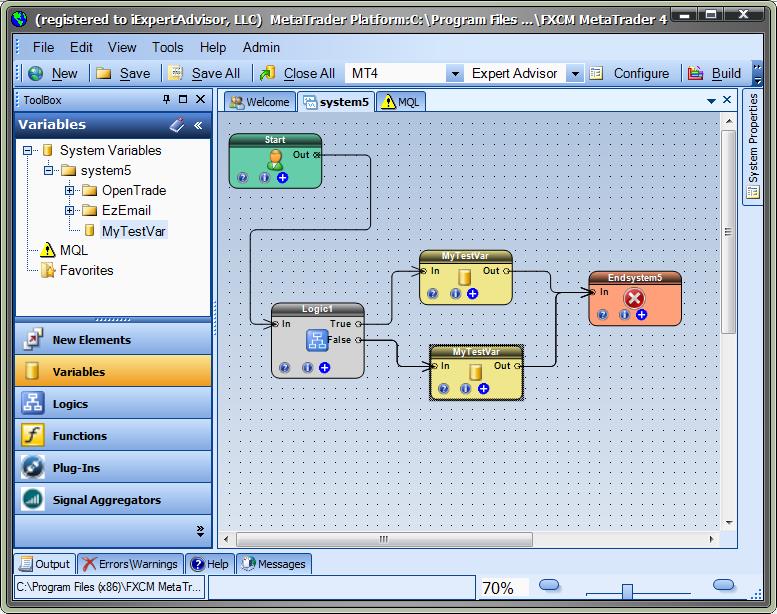Open the View menu
Screen dimensions: 777x614
coord(122,47)
